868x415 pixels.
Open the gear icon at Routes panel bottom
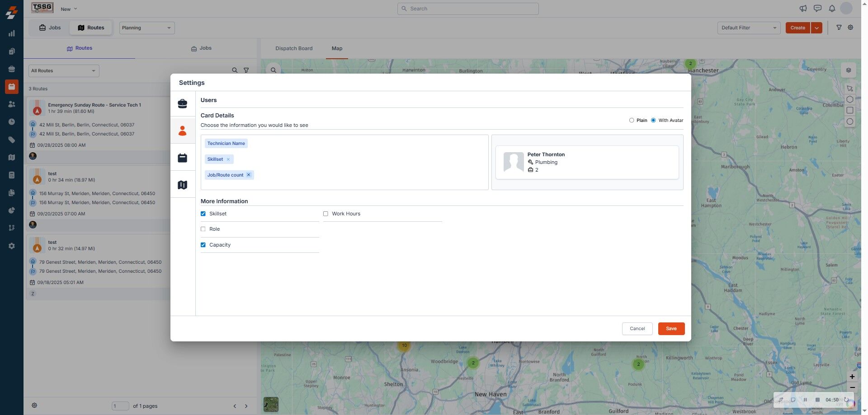click(x=34, y=406)
